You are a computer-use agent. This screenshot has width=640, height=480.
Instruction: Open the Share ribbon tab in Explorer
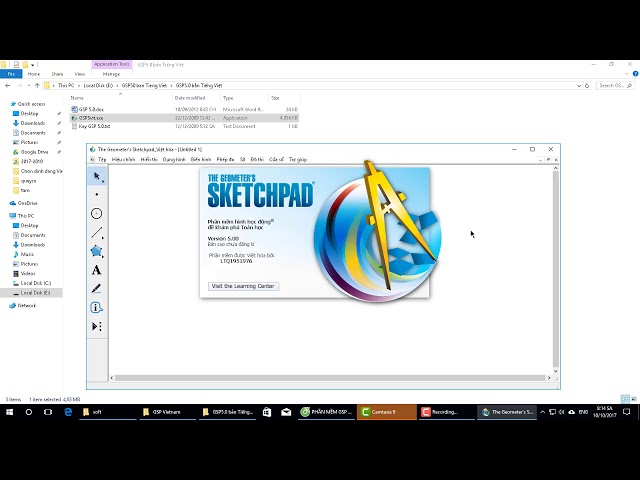(57, 74)
